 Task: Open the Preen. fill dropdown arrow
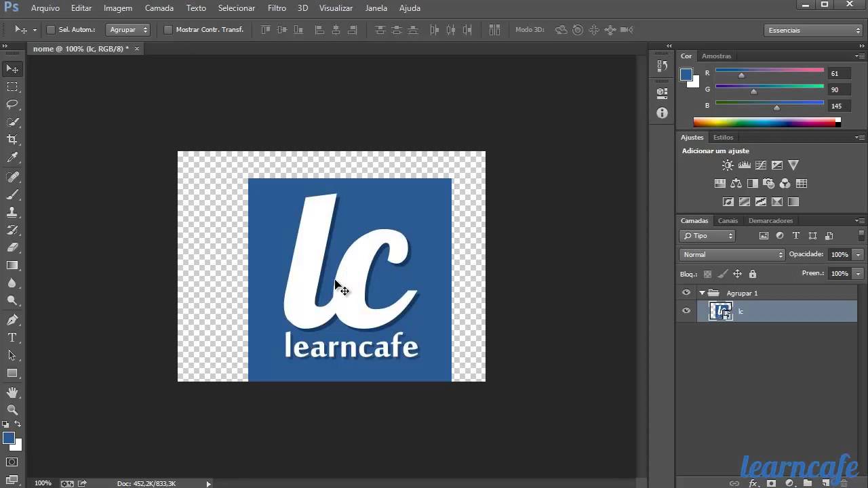coord(858,274)
